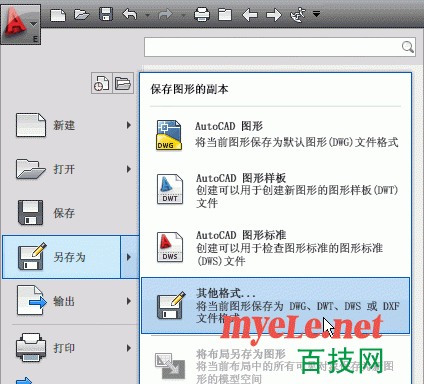Open the AutoCAD application menu button
Image resolution: width=424 pixels, height=384 pixels.
[21, 24]
